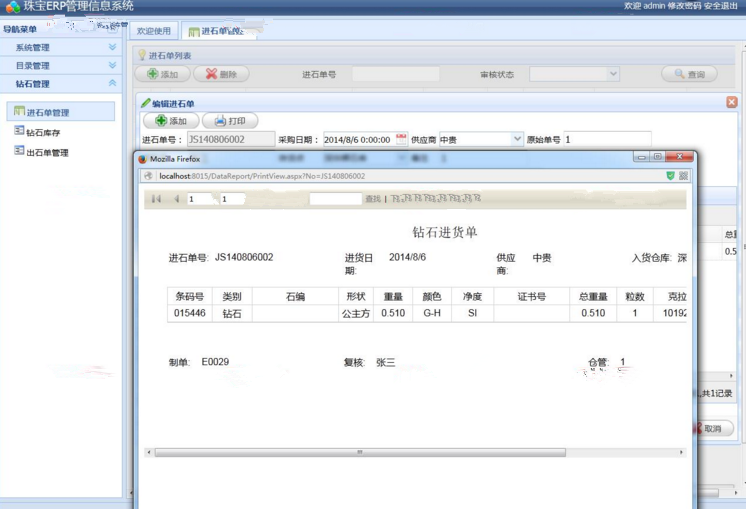
Task: Go to previous page in report viewer
Action: coord(177,199)
